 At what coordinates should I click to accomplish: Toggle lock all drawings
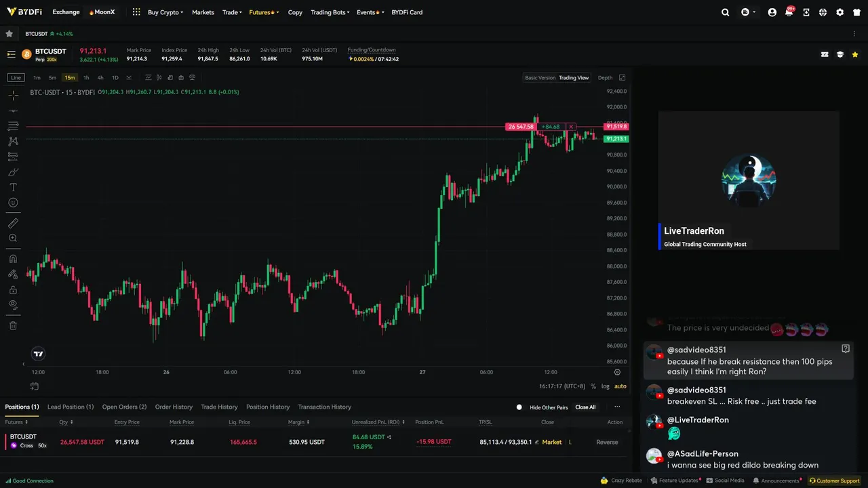13,289
